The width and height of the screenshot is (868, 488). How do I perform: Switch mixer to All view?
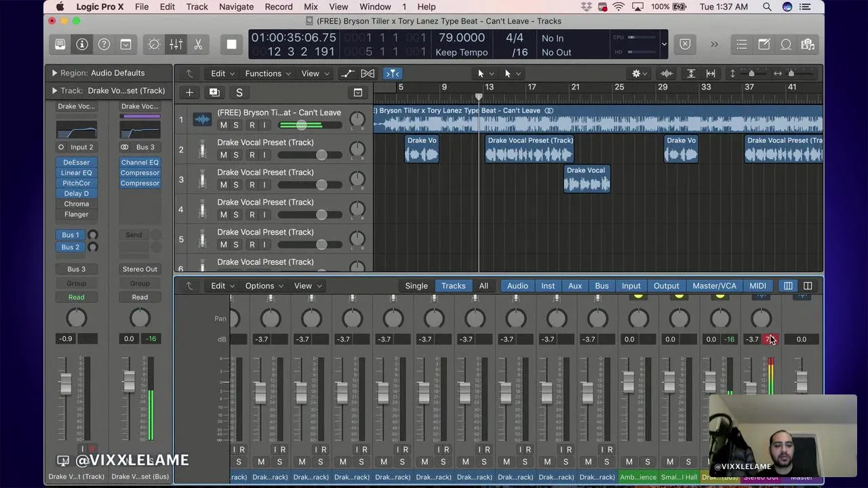[x=484, y=285]
